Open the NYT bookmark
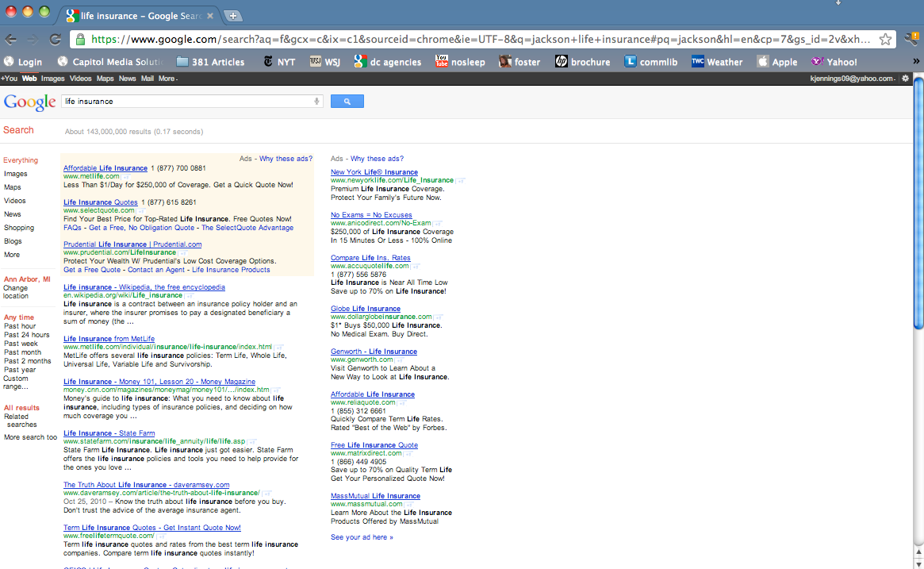Image resolution: width=924 pixels, height=569 pixels. coord(278,62)
